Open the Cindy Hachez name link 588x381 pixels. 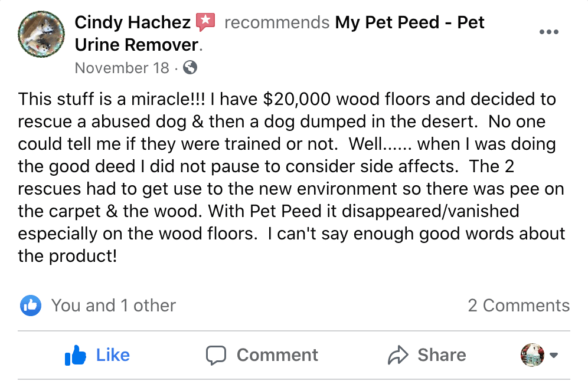coord(132,22)
